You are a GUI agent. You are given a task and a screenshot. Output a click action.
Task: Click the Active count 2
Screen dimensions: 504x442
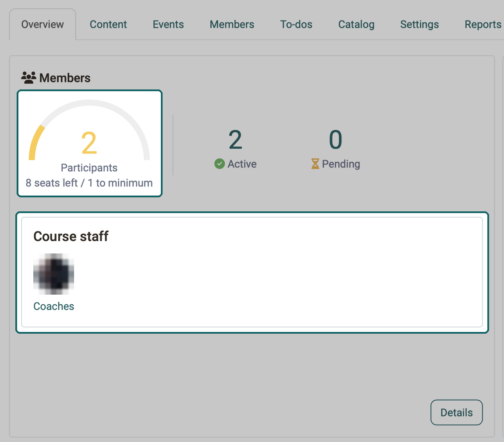coord(235,140)
